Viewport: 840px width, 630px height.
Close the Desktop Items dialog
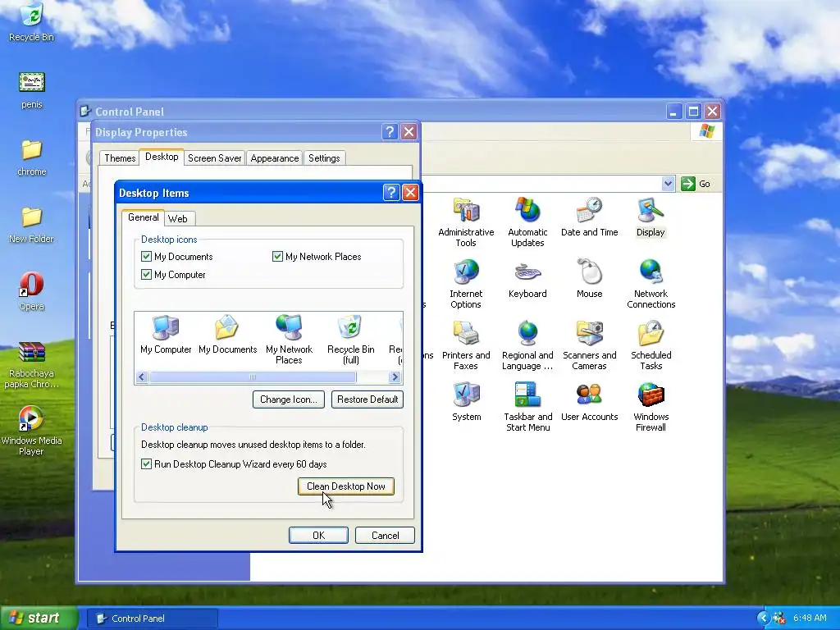point(410,192)
